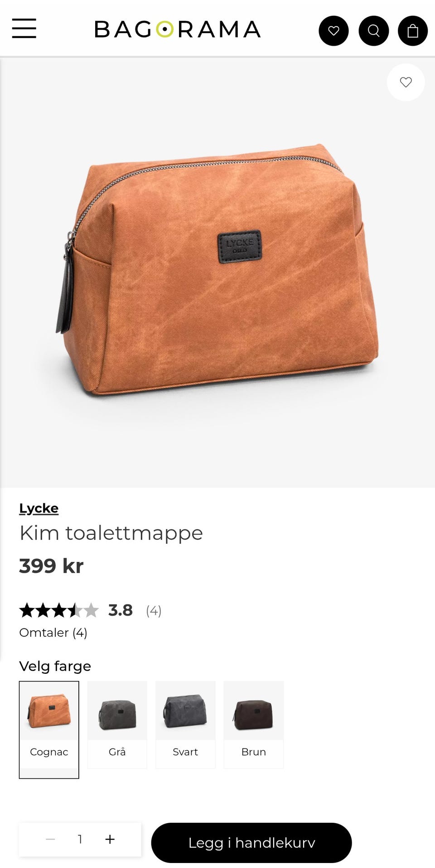The width and height of the screenshot is (435, 868).
Task: Open the Lycke brand link
Action: click(39, 508)
